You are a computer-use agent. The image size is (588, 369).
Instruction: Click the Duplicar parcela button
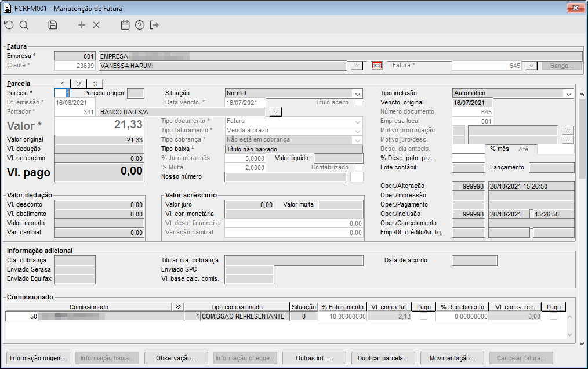click(383, 358)
